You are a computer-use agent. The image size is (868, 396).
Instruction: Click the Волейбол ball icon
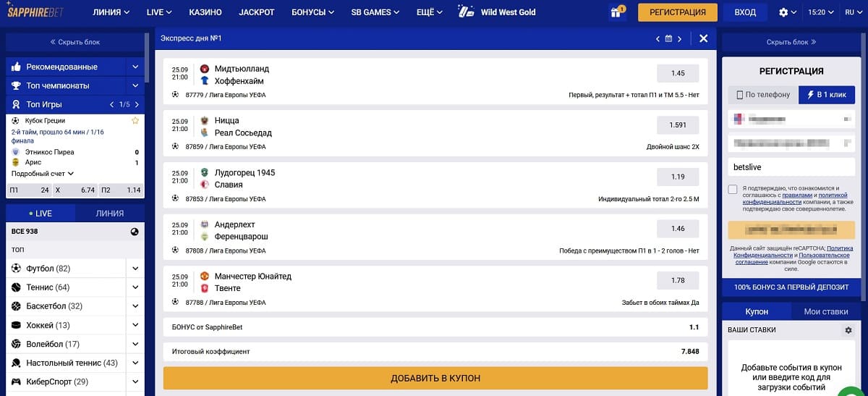point(16,344)
